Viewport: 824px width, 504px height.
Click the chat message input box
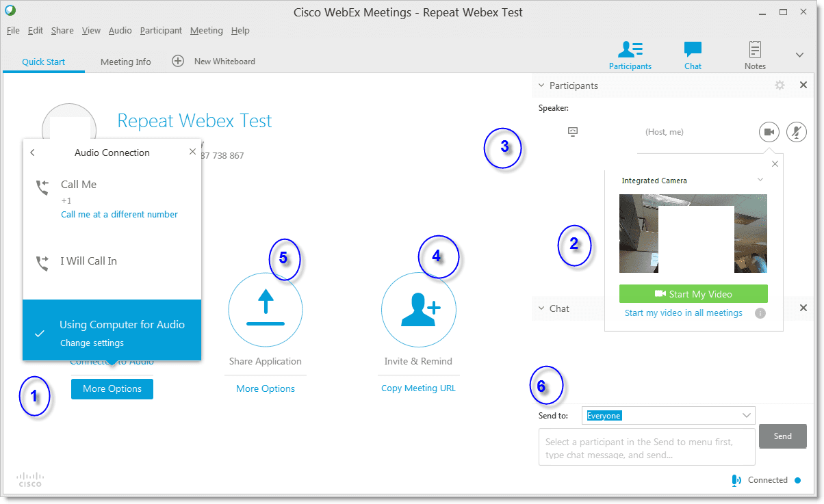click(647, 447)
